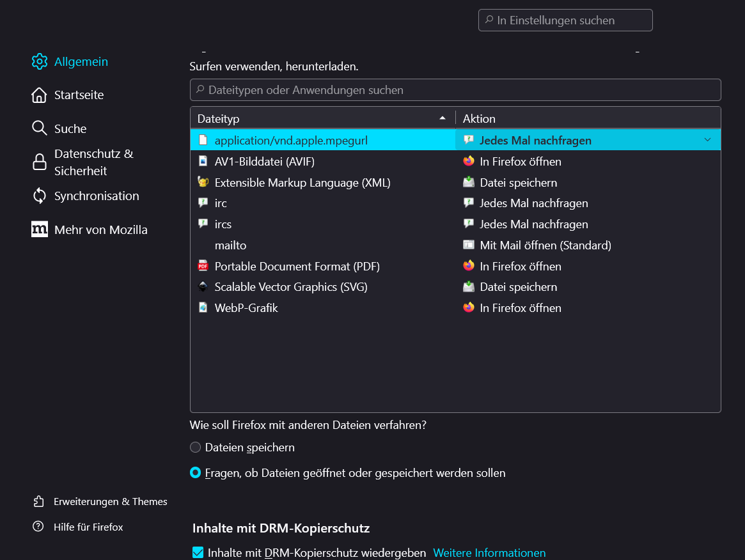Click ask icon in the irc action
This screenshot has width=745, height=560.
tap(469, 203)
